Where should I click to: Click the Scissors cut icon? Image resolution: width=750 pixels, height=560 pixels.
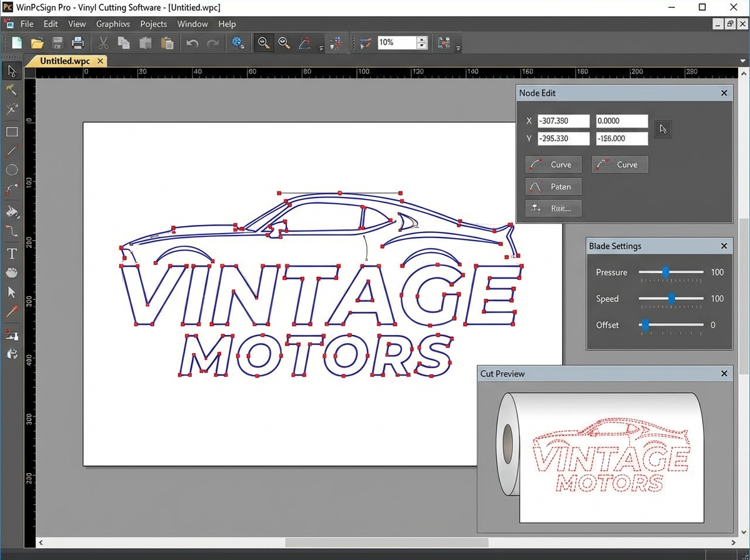103,42
